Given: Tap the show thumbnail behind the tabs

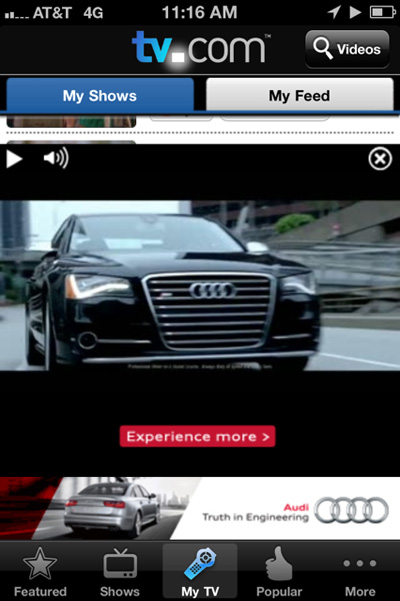Looking at the screenshot, I should pyautogui.click(x=71, y=122).
